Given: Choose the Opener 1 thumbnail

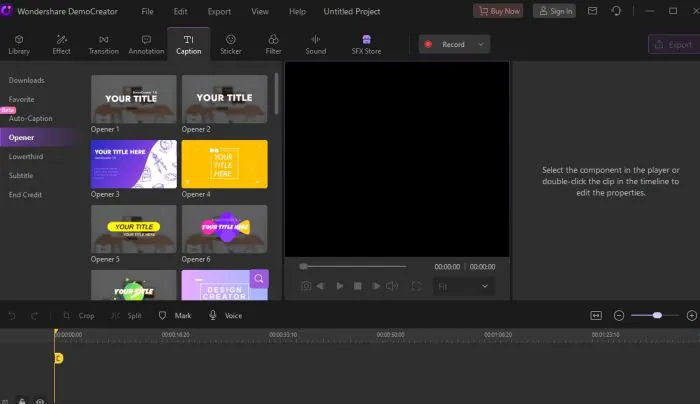Looking at the screenshot, I should tap(133, 99).
